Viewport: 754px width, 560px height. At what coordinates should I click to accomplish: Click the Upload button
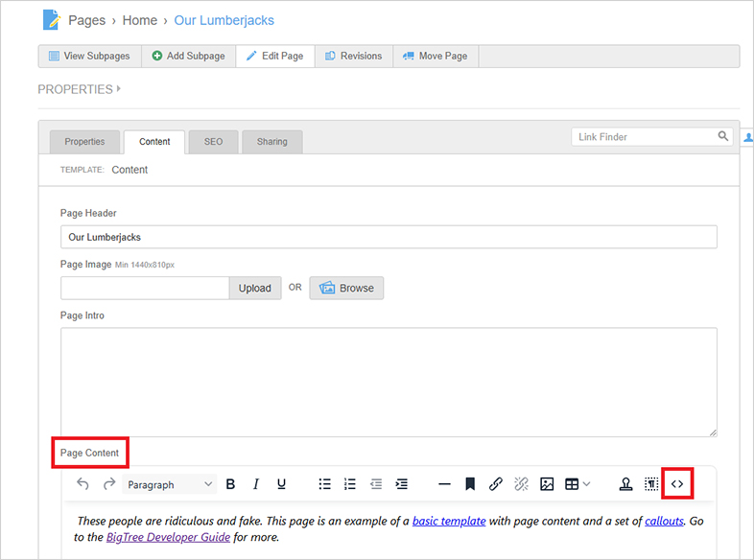[255, 288]
